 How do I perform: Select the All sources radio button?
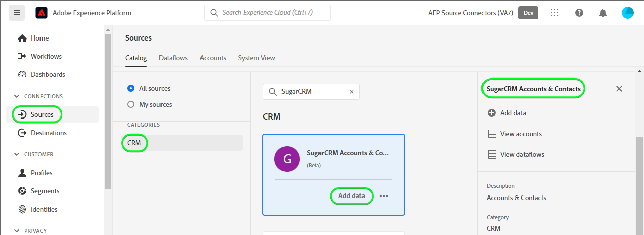click(x=130, y=88)
